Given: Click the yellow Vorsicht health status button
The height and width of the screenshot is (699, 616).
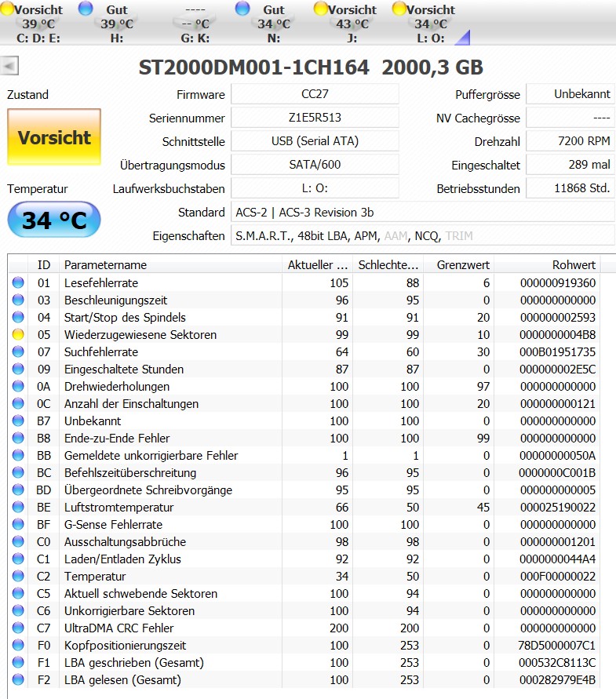Looking at the screenshot, I should pyautogui.click(x=54, y=137).
